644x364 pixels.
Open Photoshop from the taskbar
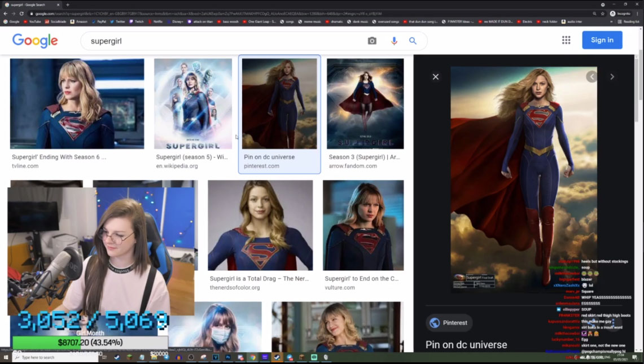(228, 357)
